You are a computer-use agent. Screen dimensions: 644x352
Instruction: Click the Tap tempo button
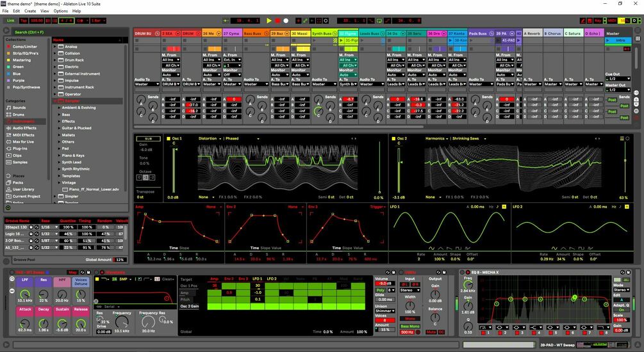click(24, 20)
